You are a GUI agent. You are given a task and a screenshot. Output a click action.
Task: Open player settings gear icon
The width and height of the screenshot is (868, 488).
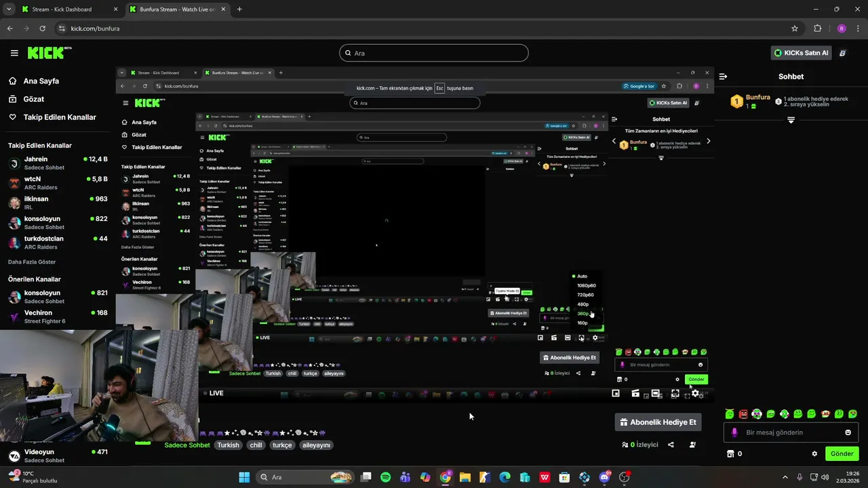(x=695, y=393)
